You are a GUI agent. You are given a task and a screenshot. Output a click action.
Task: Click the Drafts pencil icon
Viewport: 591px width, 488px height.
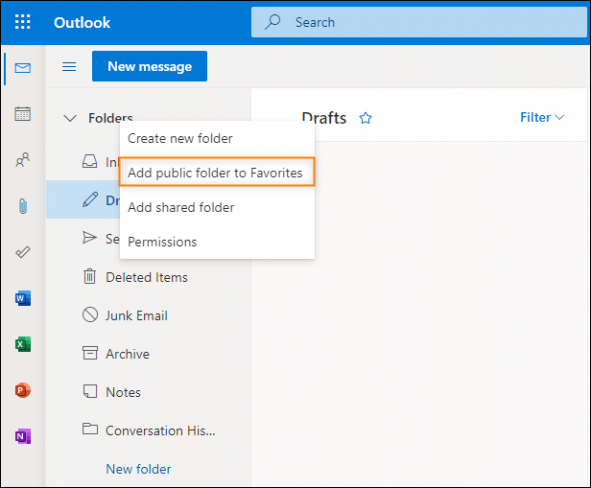point(90,199)
